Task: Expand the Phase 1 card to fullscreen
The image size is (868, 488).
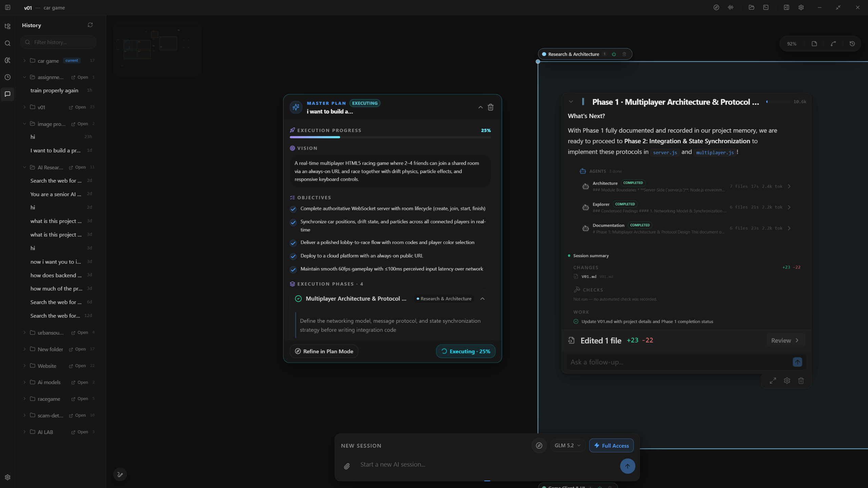Action: 773,381
